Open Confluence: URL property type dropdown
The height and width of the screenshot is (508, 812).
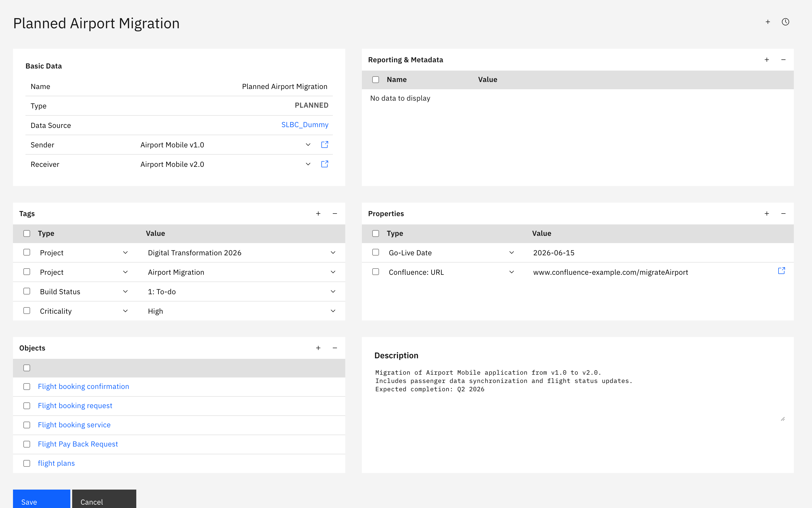(x=511, y=272)
